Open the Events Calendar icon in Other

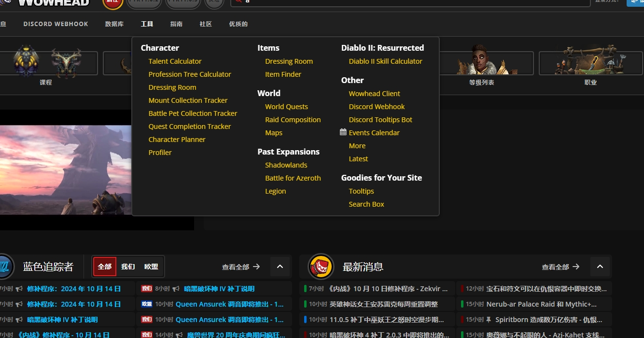click(x=343, y=132)
